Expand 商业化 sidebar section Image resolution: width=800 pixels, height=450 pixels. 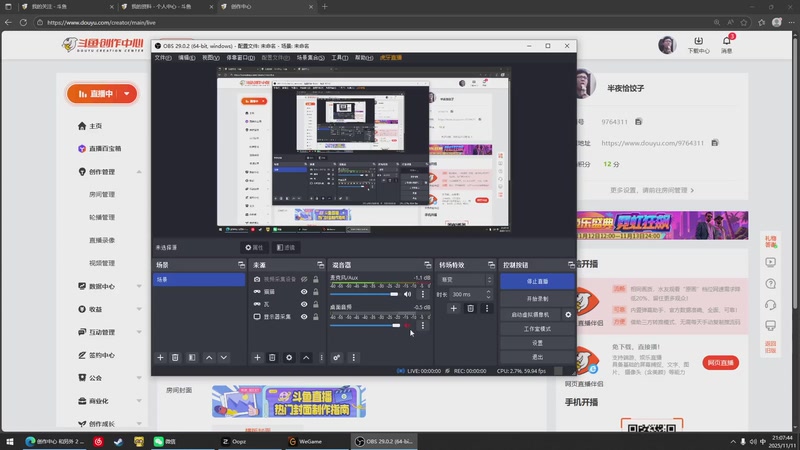139,401
